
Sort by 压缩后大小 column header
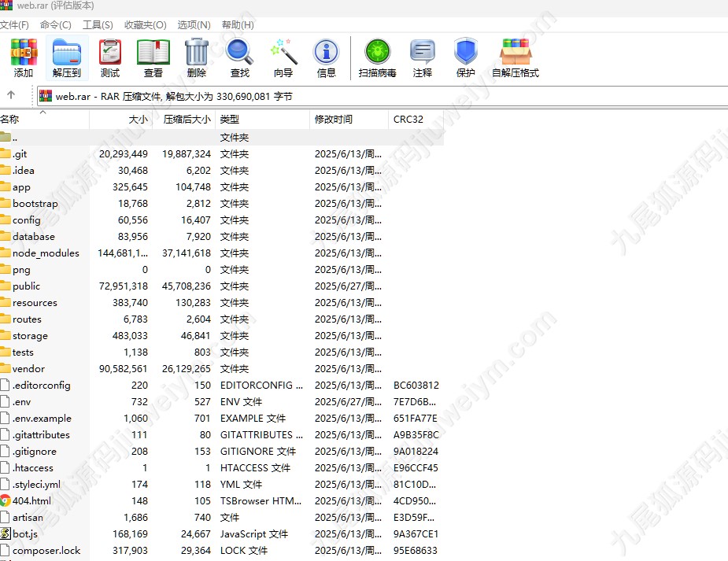point(187,120)
